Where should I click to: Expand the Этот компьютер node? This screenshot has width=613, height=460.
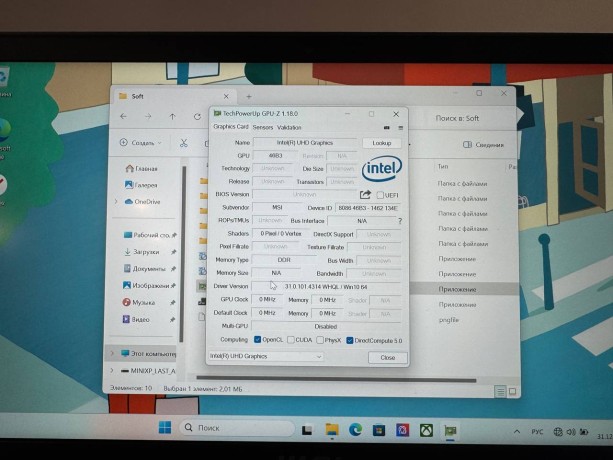[112, 353]
